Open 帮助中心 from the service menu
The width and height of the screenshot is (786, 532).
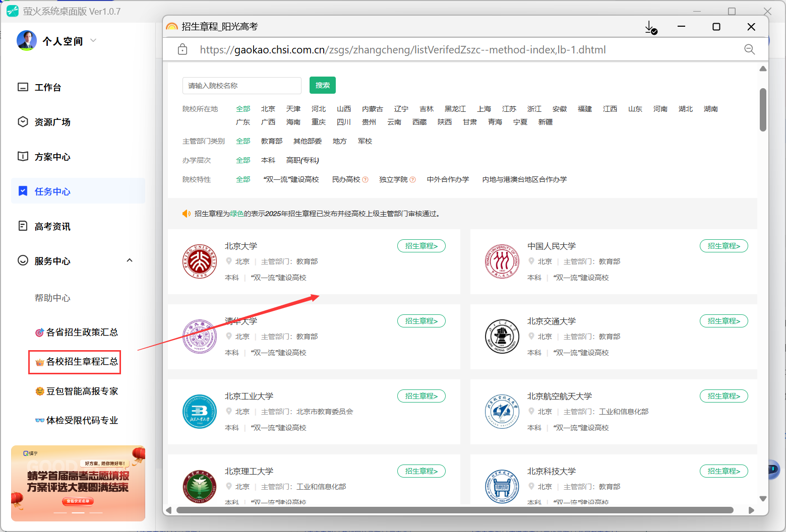click(52, 298)
